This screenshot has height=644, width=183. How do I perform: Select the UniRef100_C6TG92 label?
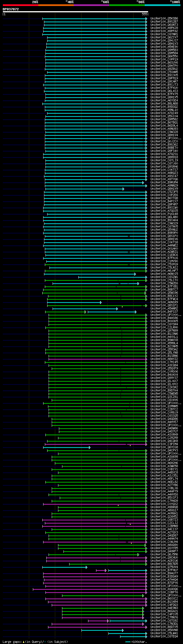pyautogui.click(x=164, y=621)
